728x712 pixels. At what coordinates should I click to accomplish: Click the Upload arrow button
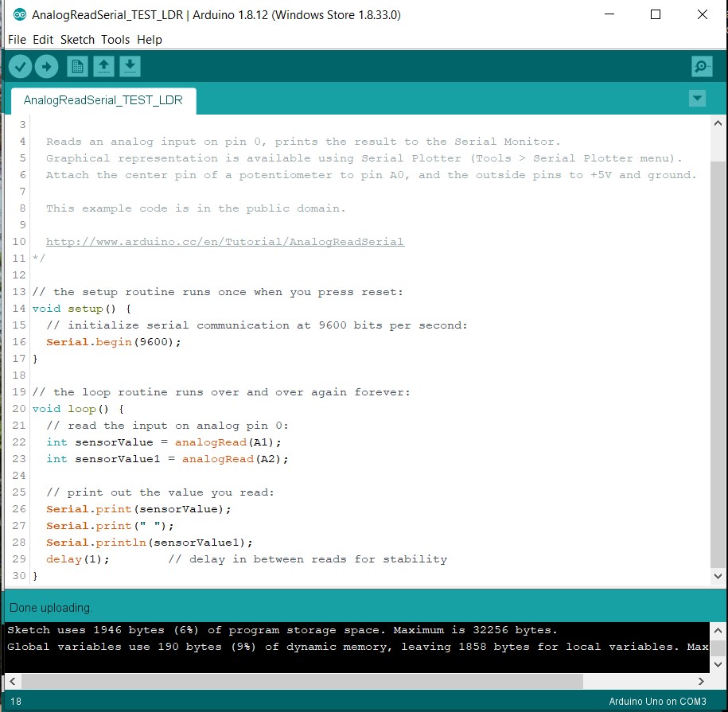[x=46, y=66]
